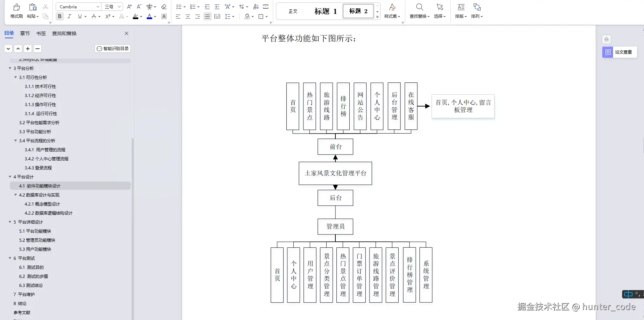Switch to the 查找和替换 panel tab

[64, 33]
